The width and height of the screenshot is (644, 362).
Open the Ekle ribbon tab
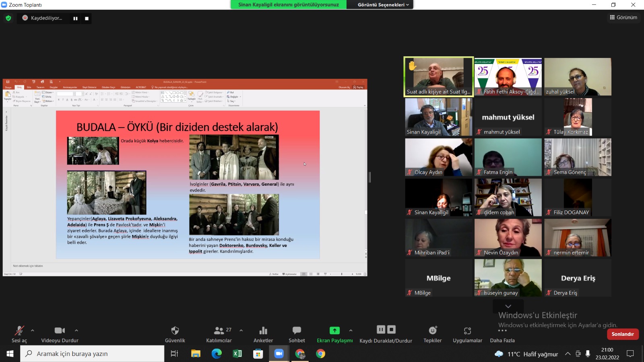point(29,87)
